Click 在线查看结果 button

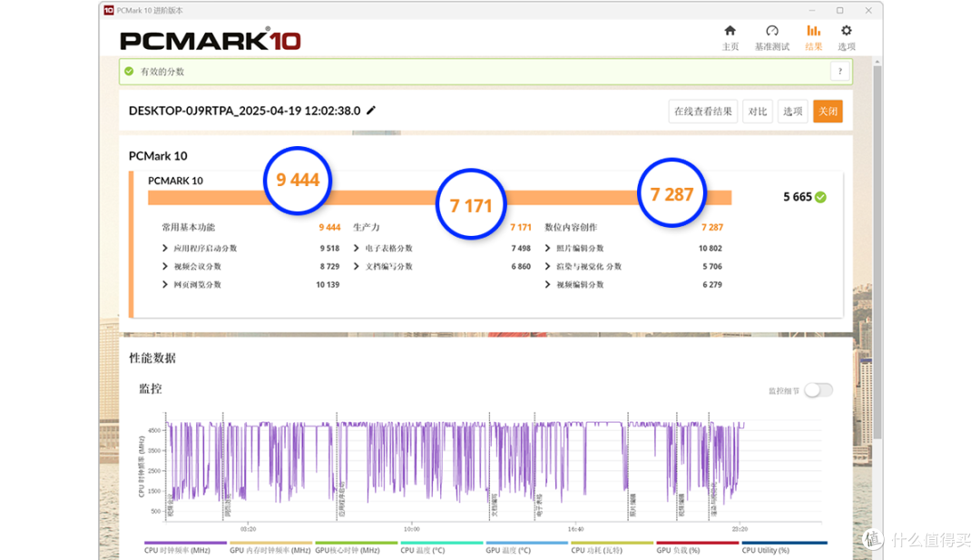tap(703, 112)
